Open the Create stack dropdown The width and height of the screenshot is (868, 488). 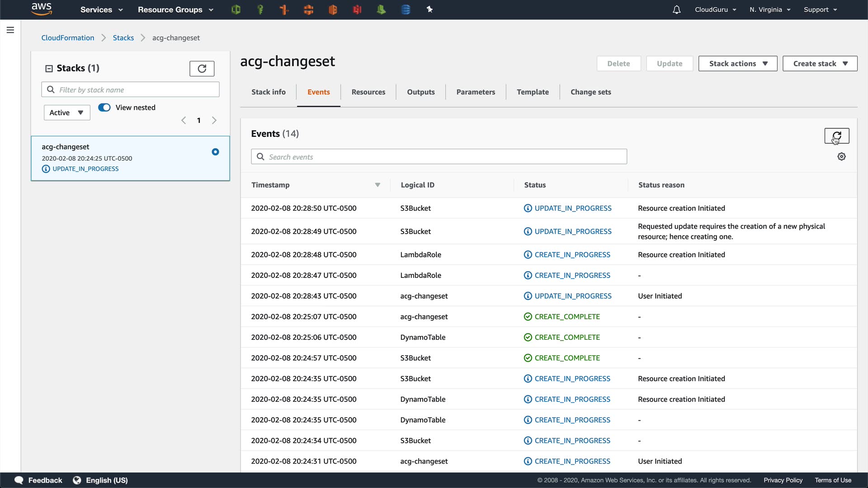(x=820, y=64)
